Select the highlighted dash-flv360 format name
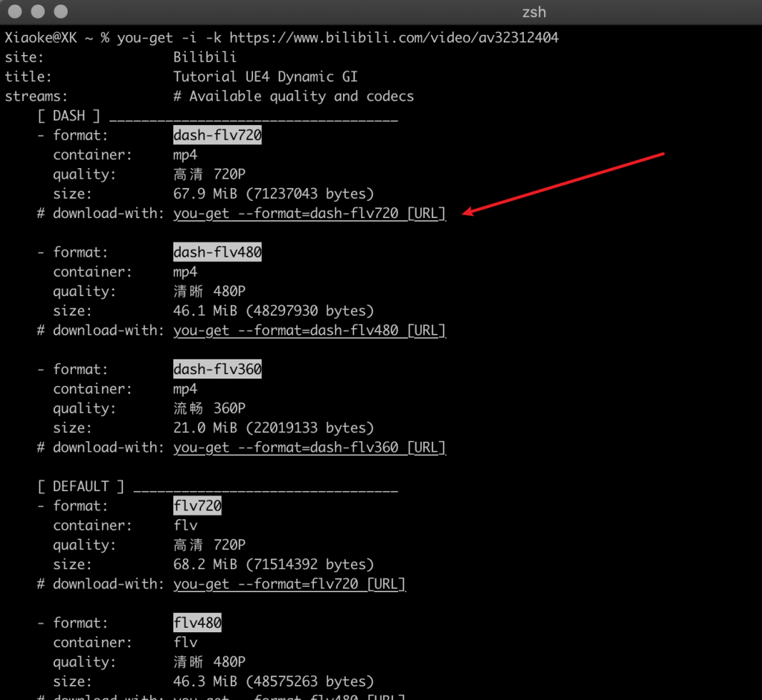762x700 pixels. pyautogui.click(x=217, y=369)
